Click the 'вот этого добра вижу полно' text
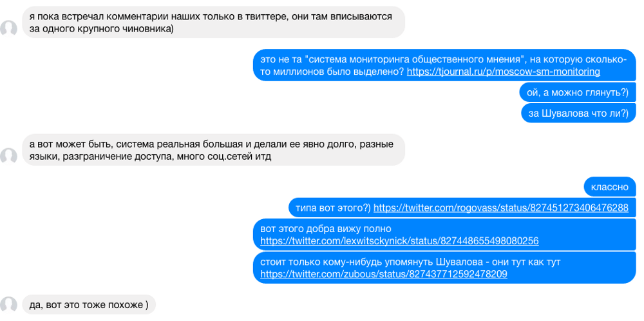Viewport: 644px width, 321px height. (326, 229)
